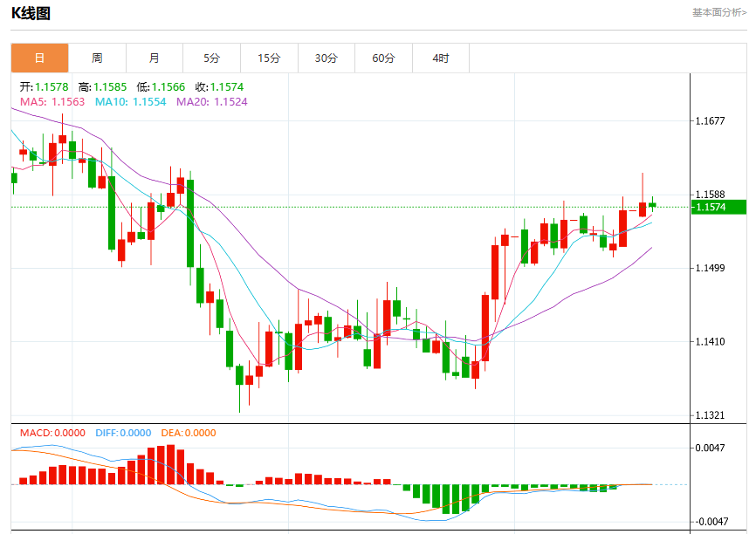Image resolution: width=756 pixels, height=534 pixels.
Task: Click the DEA value label
Action: [x=189, y=433]
